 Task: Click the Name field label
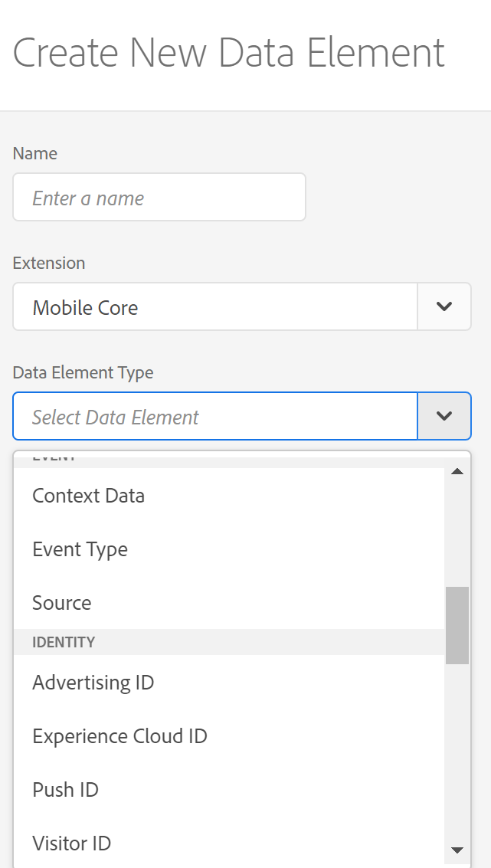tap(34, 153)
